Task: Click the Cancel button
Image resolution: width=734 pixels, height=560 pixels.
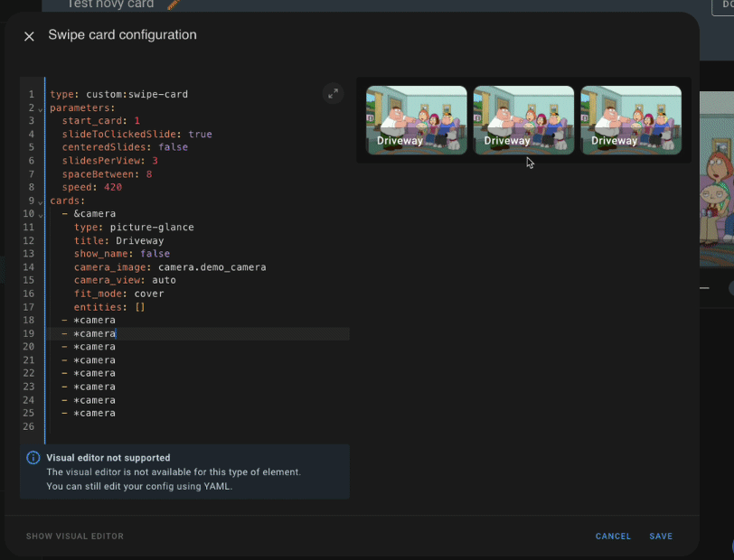Action: coord(613,537)
